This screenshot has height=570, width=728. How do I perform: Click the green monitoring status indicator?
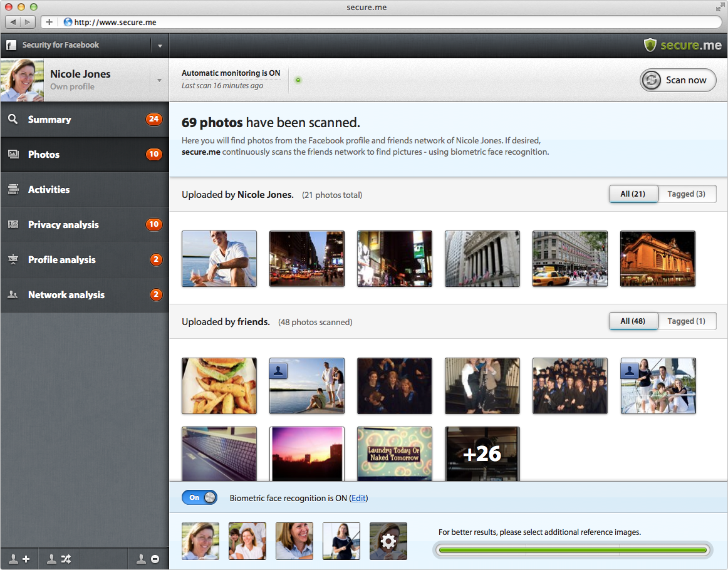298,80
